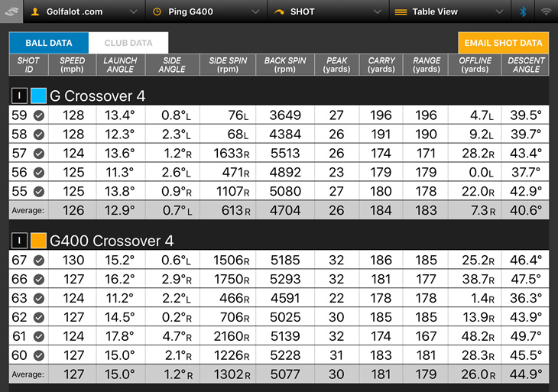
Task: Click the clock icon next to Ping G400
Action: (157, 11)
